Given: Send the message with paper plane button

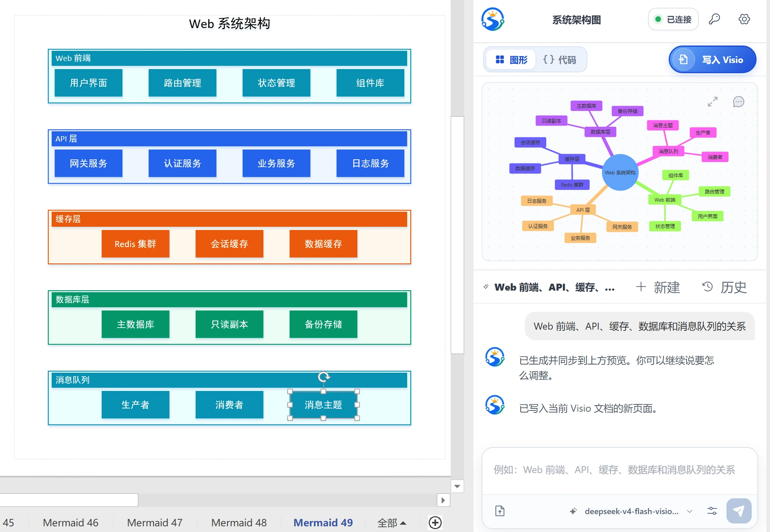Looking at the screenshot, I should click(x=739, y=511).
